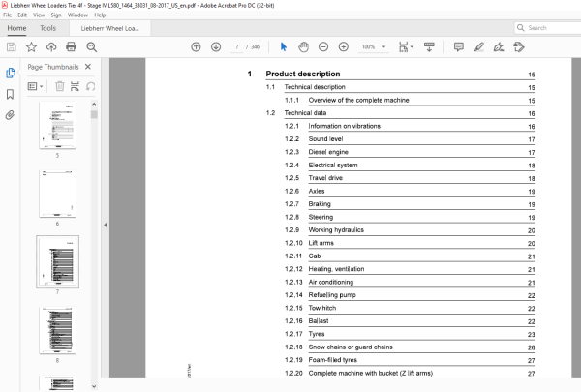Click the Heating, ventilation entry
The width and height of the screenshot is (581, 392).
click(x=336, y=269)
